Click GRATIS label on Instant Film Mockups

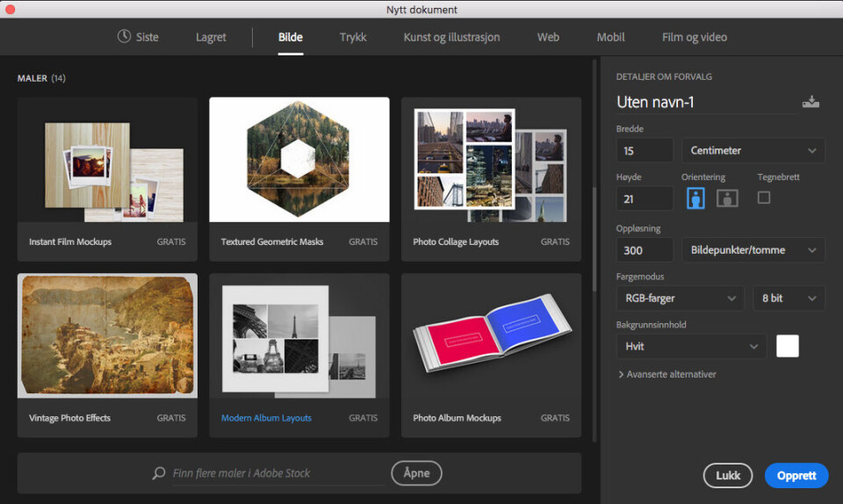pos(171,241)
